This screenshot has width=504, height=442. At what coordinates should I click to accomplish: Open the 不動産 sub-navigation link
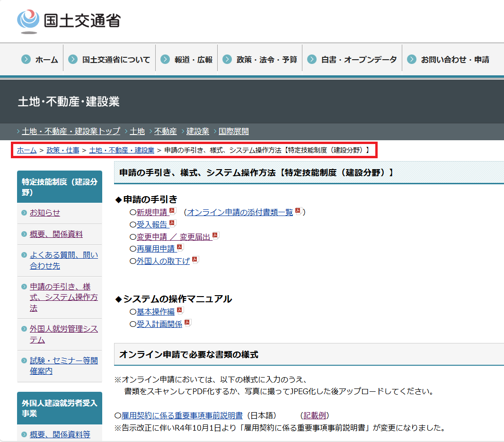(x=165, y=131)
